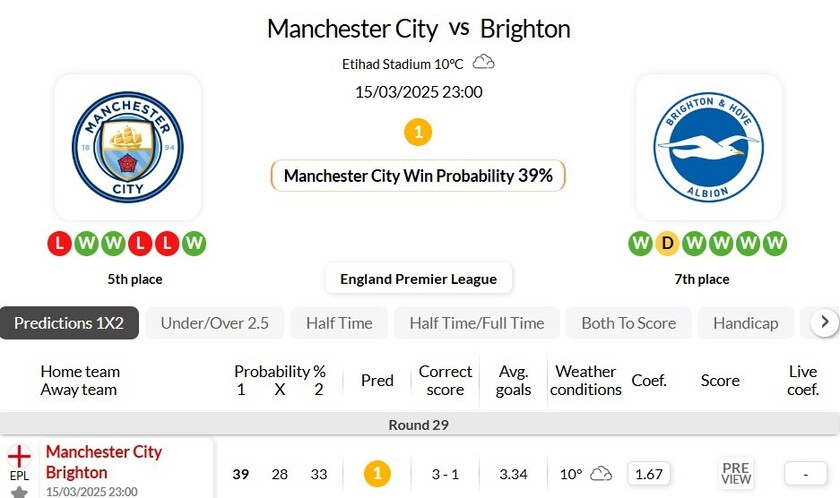Click the yellow D draw form badge for Brighton
Viewport: 840px width, 498px height.
[x=667, y=243]
